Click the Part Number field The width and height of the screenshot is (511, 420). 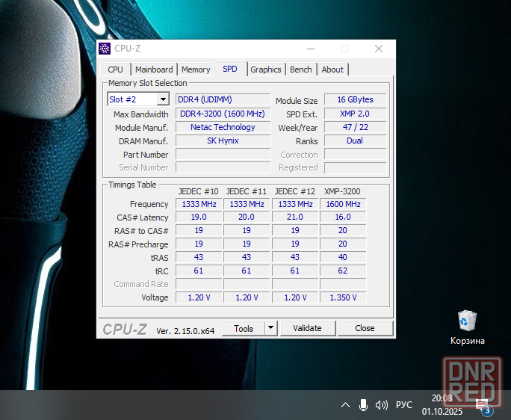coord(223,155)
